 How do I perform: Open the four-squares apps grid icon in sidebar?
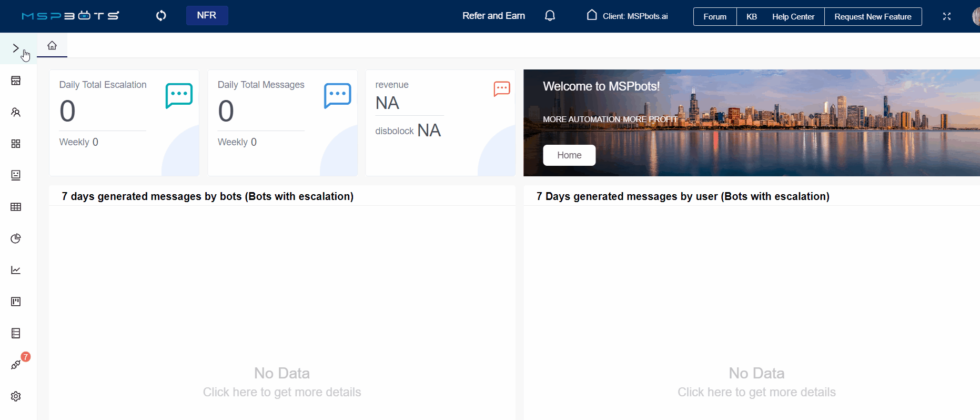pos(16,144)
